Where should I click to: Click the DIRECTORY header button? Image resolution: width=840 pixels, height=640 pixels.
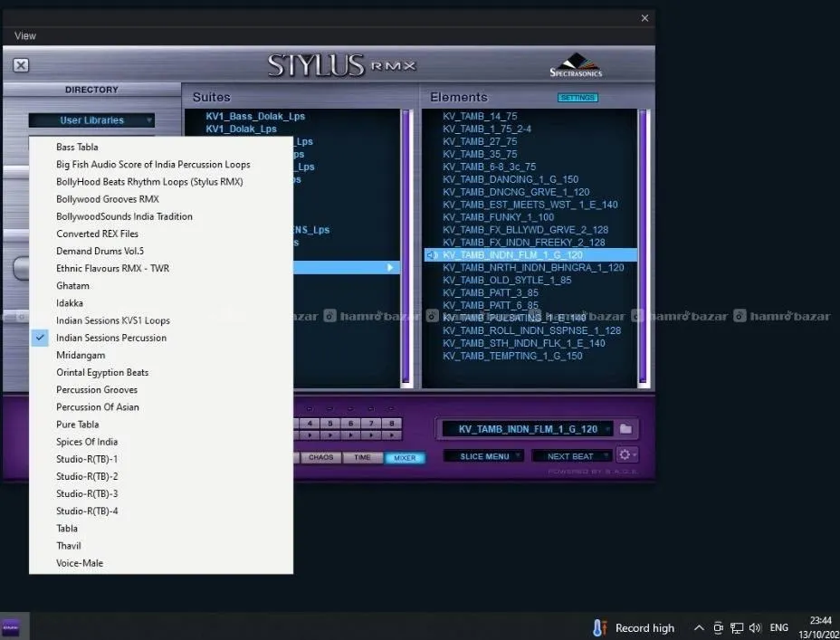tap(91, 90)
